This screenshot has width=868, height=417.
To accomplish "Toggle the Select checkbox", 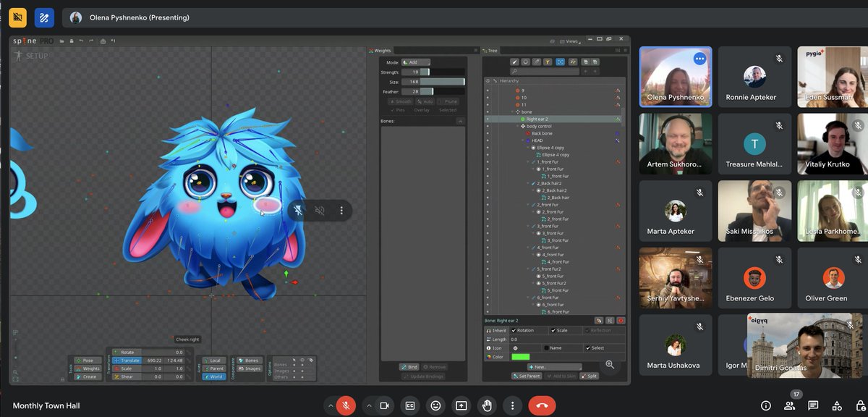I will tap(587, 347).
